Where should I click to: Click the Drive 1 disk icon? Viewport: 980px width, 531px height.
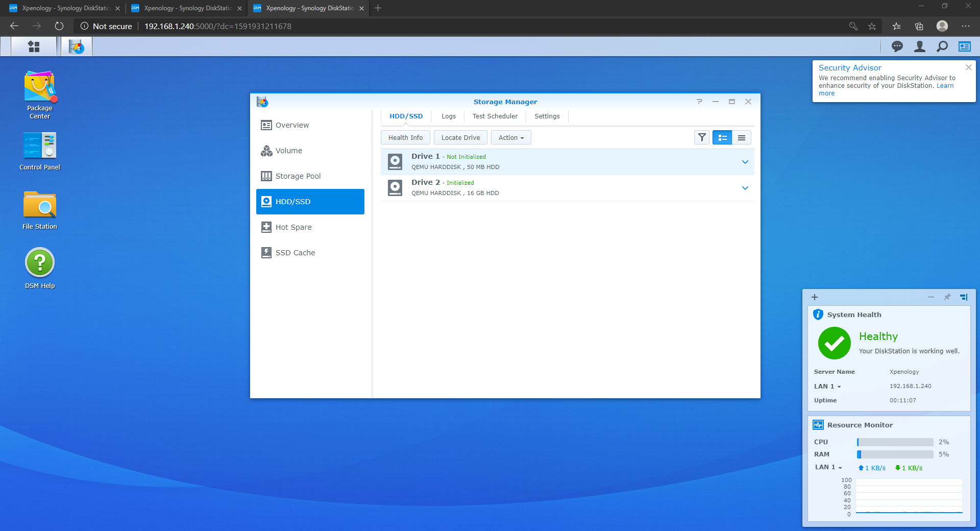pyautogui.click(x=395, y=162)
